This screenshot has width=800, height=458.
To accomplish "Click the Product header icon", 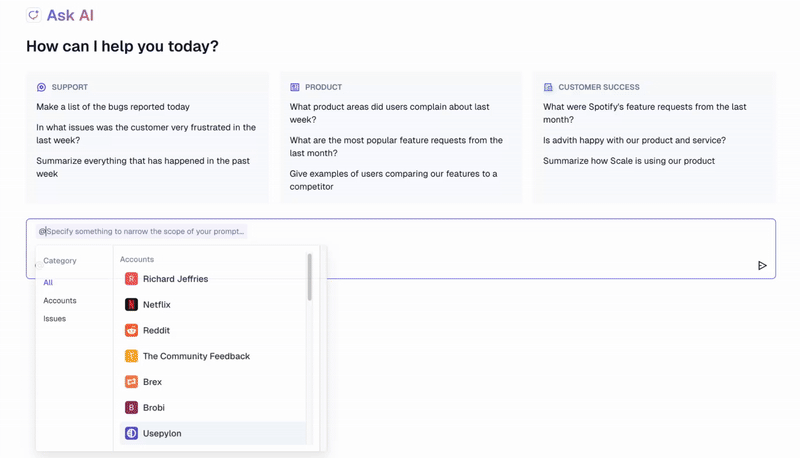I will [294, 87].
